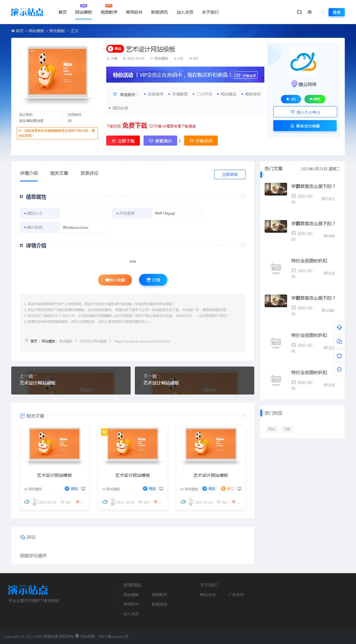356x644 pixels.
Task: Open 视频教学 in the navigation menu
Action: [x=109, y=12]
